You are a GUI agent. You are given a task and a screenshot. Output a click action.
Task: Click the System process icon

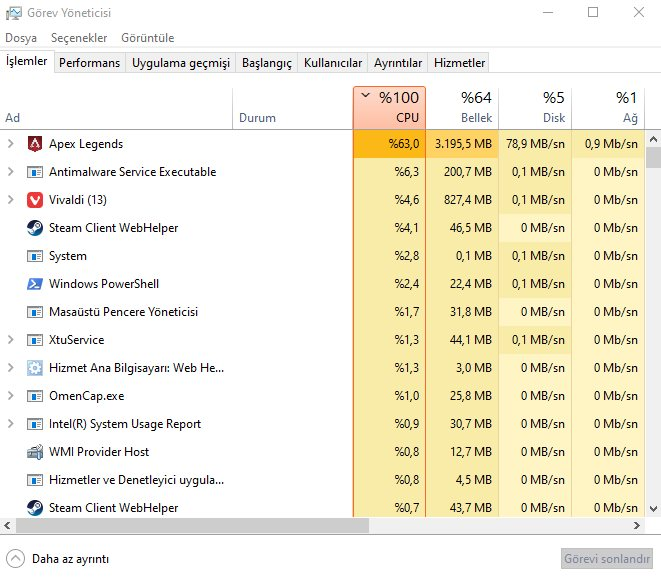[35, 256]
